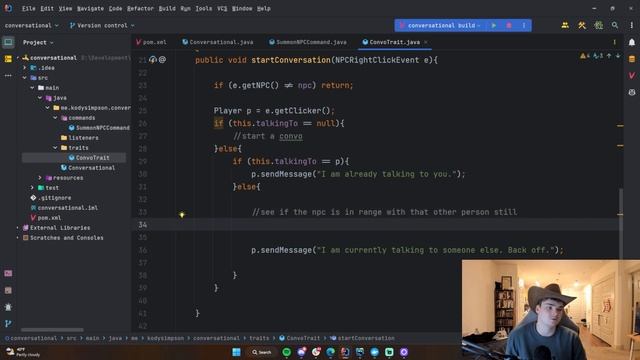Open editor tabs options menu
This screenshot has width=640, height=360.
coord(614,42)
